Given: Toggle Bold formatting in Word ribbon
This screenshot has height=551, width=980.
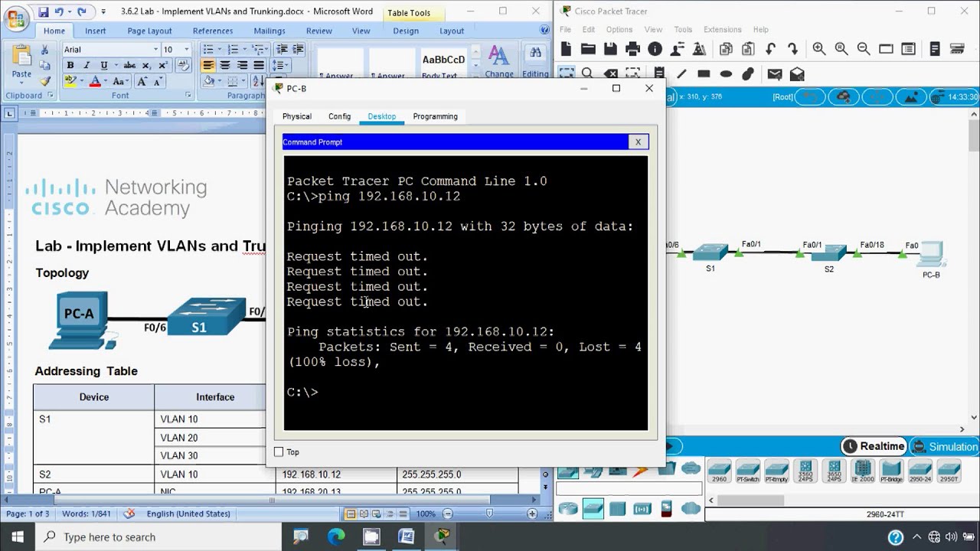Looking at the screenshot, I should [x=70, y=65].
